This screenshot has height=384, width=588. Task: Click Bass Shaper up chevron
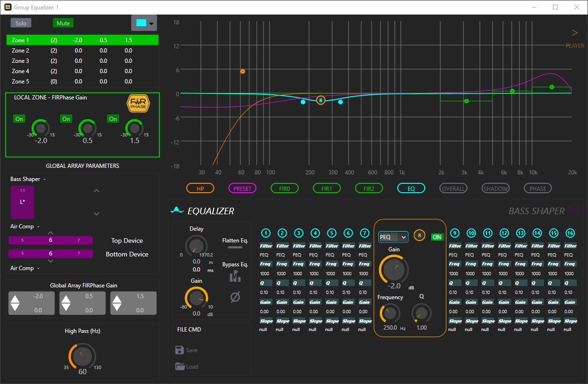(x=97, y=191)
